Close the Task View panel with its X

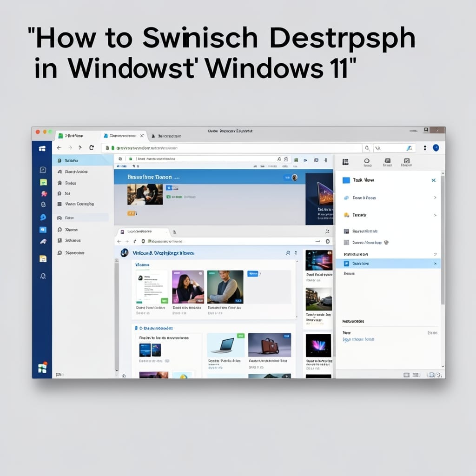pos(434,180)
